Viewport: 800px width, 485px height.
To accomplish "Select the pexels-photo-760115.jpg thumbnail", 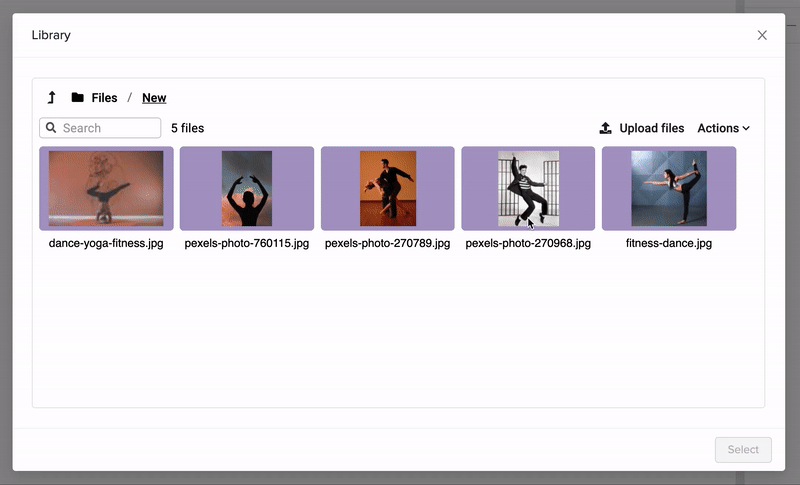I will point(247,188).
